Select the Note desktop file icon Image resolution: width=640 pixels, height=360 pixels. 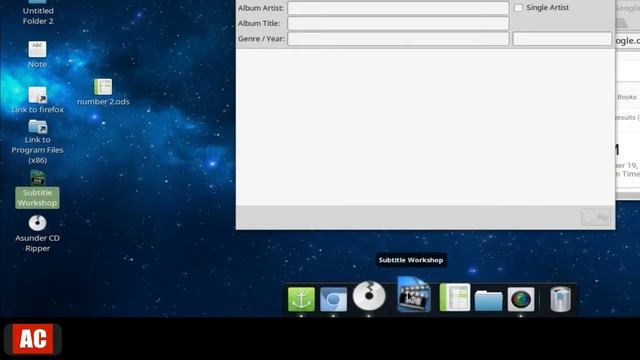tap(37, 54)
